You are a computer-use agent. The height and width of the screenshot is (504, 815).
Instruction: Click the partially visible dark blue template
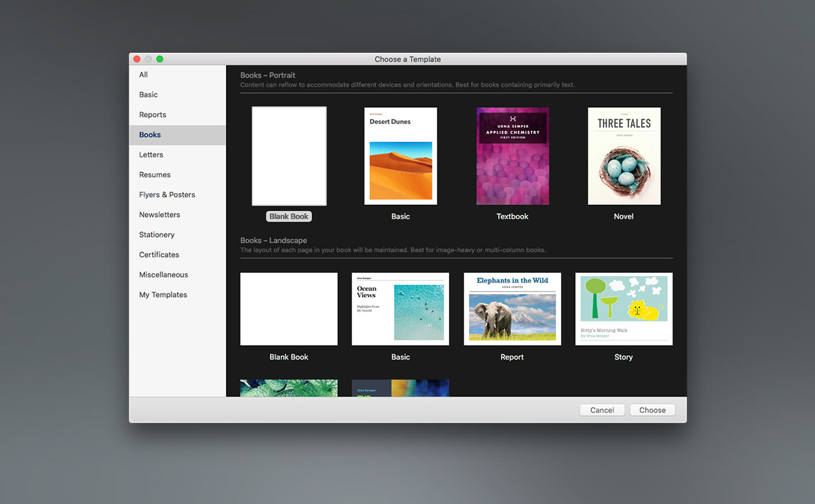400,388
